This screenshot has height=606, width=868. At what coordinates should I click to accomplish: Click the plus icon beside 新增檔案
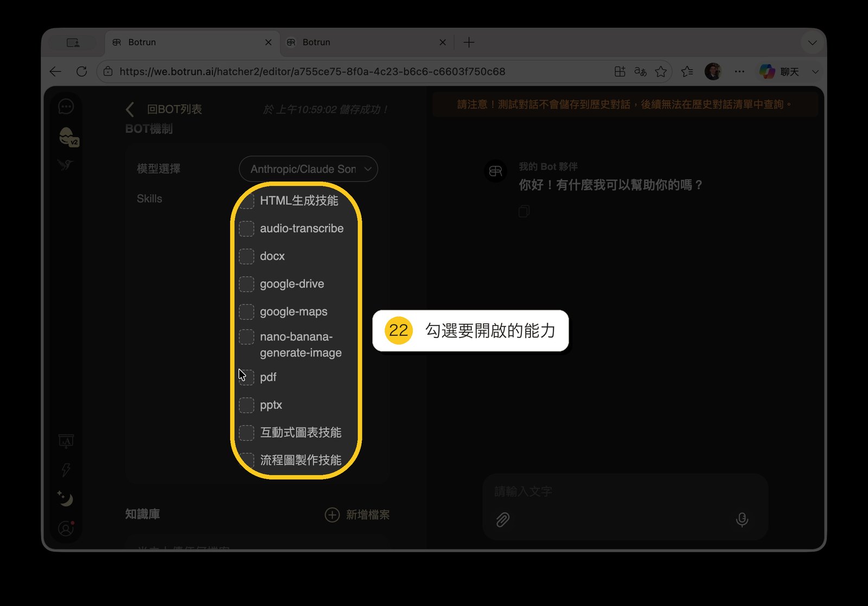pyautogui.click(x=332, y=514)
